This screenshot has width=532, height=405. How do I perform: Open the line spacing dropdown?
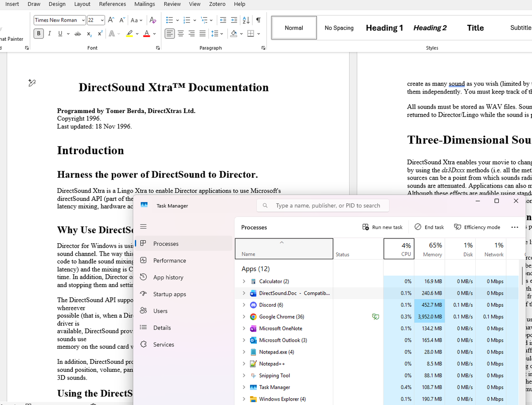point(221,34)
